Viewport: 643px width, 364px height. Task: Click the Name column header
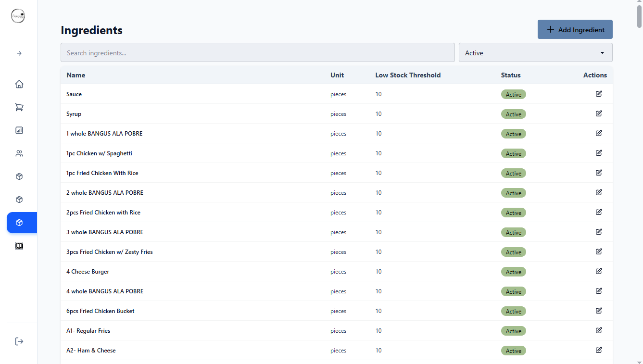[x=76, y=75]
